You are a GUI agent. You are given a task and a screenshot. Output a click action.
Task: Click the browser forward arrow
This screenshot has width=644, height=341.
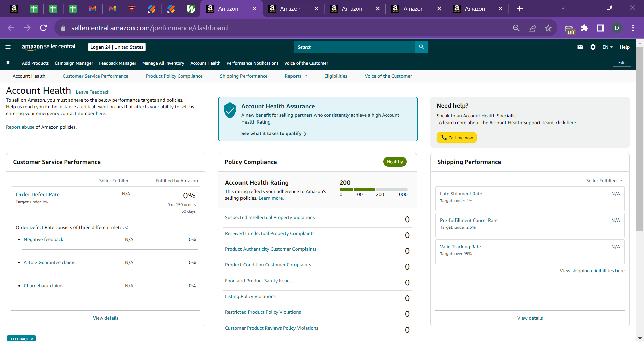(27, 28)
